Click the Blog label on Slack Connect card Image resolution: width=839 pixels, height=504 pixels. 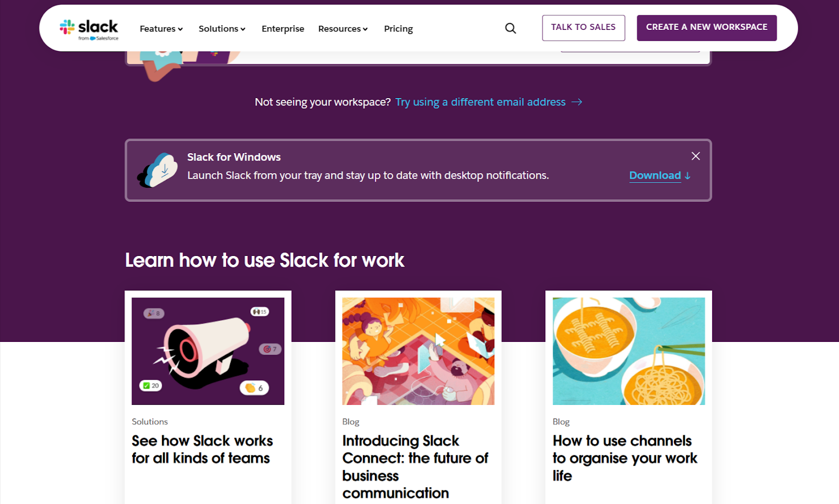coord(351,422)
